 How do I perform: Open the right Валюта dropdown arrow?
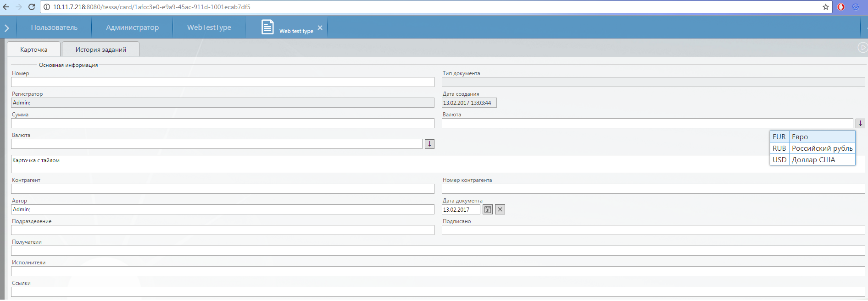[860, 123]
